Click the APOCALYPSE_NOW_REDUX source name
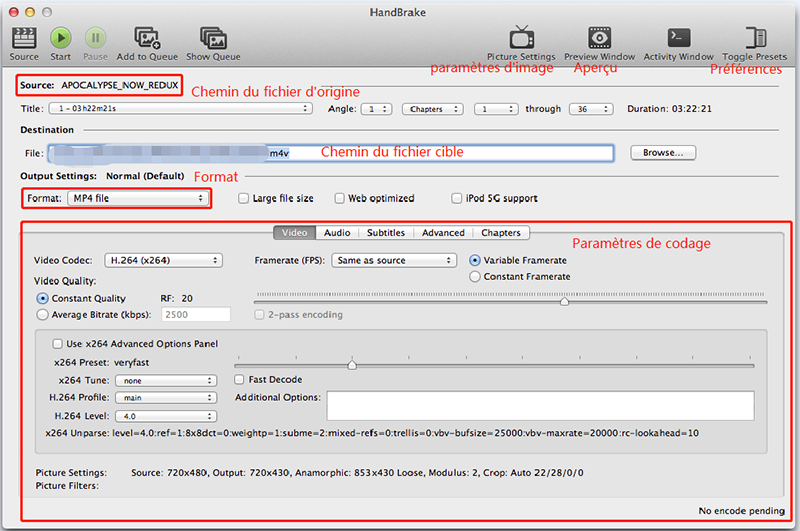 tap(120, 85)
